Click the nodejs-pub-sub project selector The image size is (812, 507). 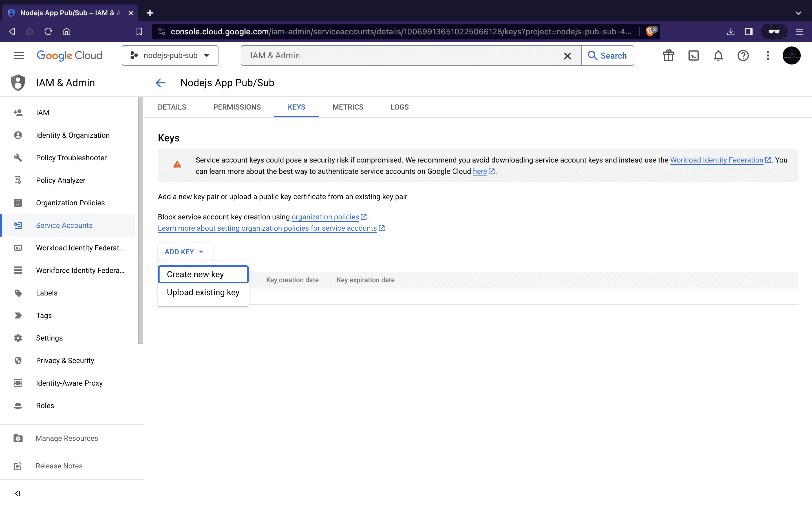[169, 55]
